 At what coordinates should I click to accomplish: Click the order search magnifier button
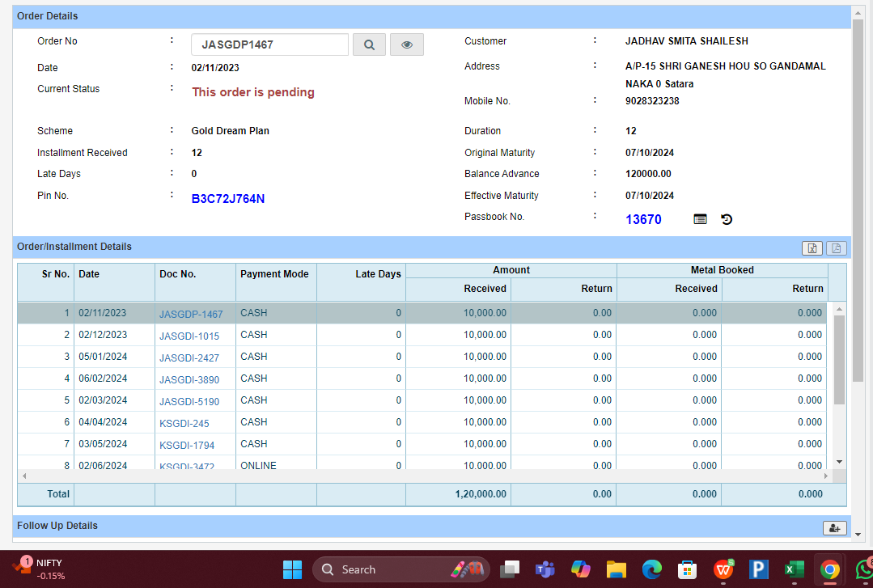(369, 44)
